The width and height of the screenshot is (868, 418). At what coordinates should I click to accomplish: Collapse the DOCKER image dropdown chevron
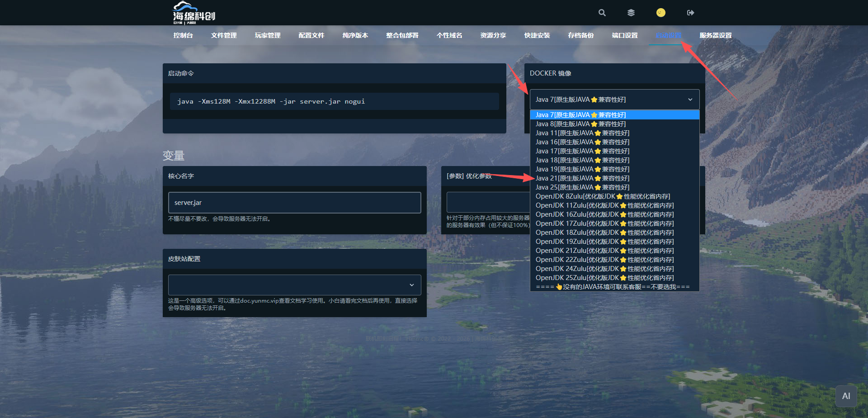pyautogui.click(x=690, y=100)
